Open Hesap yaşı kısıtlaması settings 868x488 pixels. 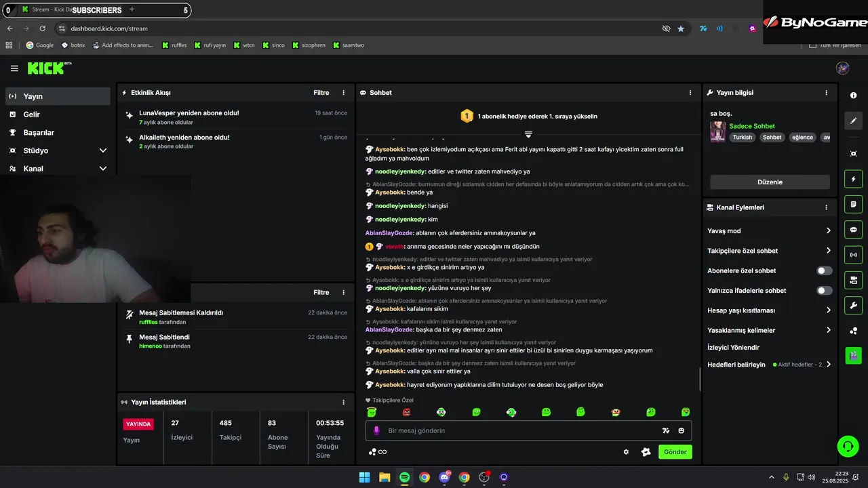pos(769,310)
